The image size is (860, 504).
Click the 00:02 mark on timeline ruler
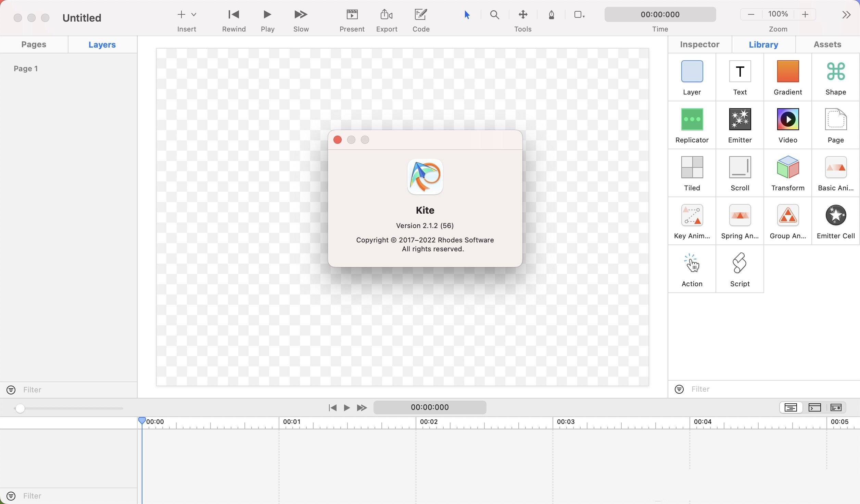tap(429, 421)
